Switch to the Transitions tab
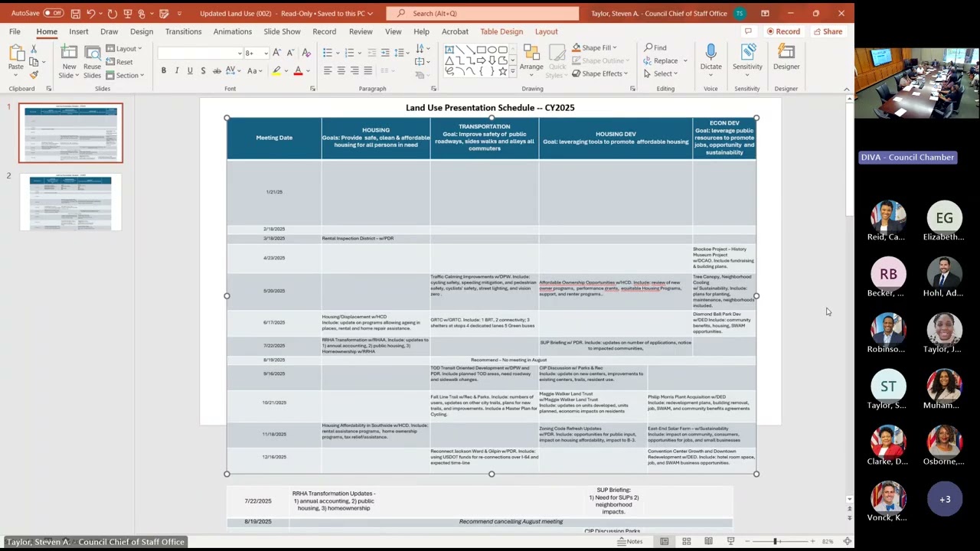This screenshot has height=551, width=980. pos(184,31)
